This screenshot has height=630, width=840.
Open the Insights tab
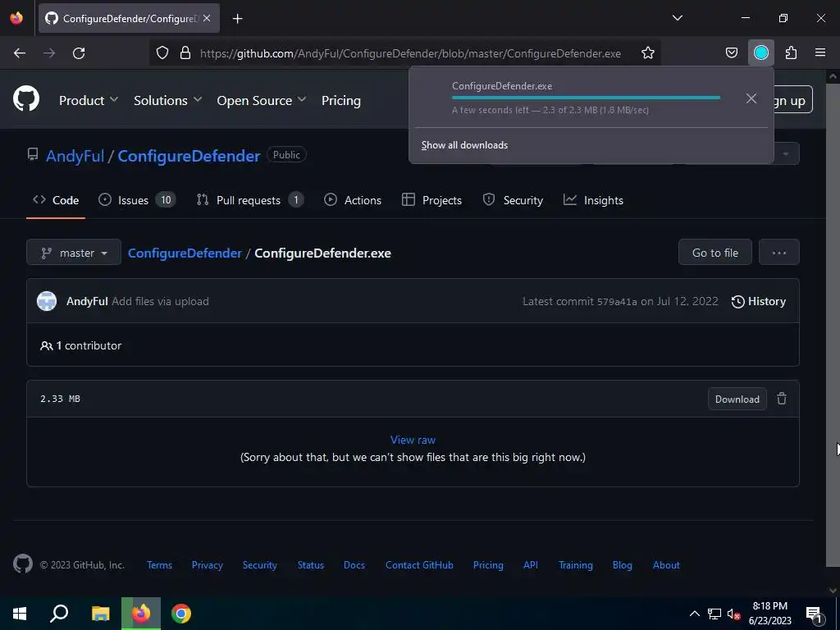[x=593, y=200]
